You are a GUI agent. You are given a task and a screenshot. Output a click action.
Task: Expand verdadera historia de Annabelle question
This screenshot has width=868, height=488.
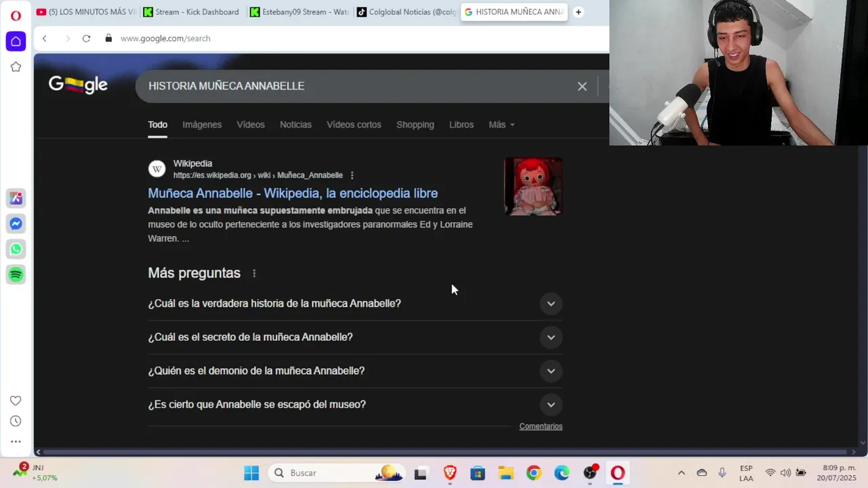pos(355,304)
